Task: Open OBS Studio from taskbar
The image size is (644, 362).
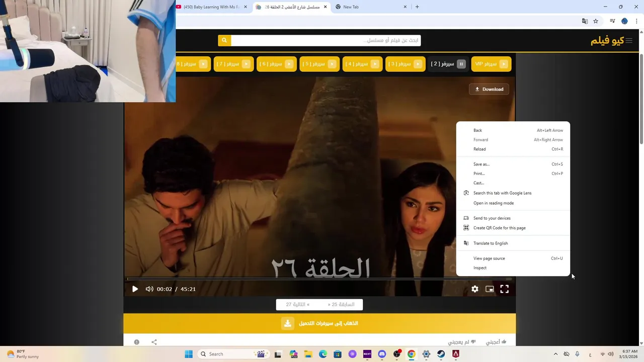Action: tap(397, 354)
